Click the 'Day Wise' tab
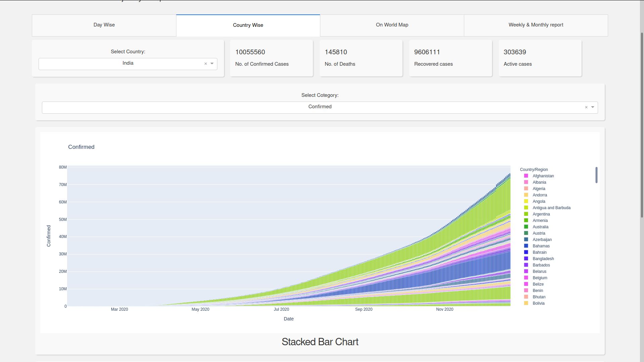644x362 pixels. tap(104, 25)
